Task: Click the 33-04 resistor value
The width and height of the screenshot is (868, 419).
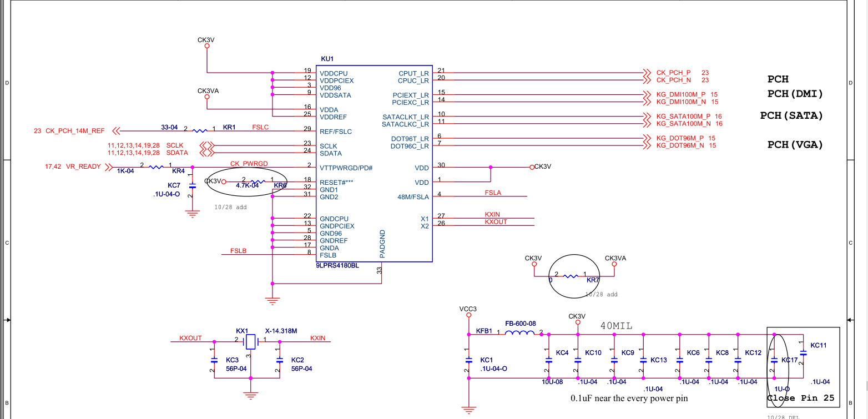Action: pos(169,127)
